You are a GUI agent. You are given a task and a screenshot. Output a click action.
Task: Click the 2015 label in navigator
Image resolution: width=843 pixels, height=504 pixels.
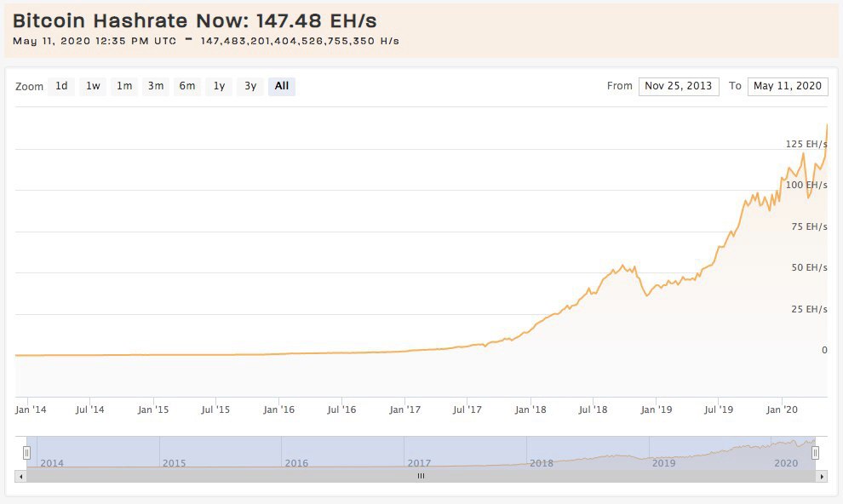click(175, 463)
